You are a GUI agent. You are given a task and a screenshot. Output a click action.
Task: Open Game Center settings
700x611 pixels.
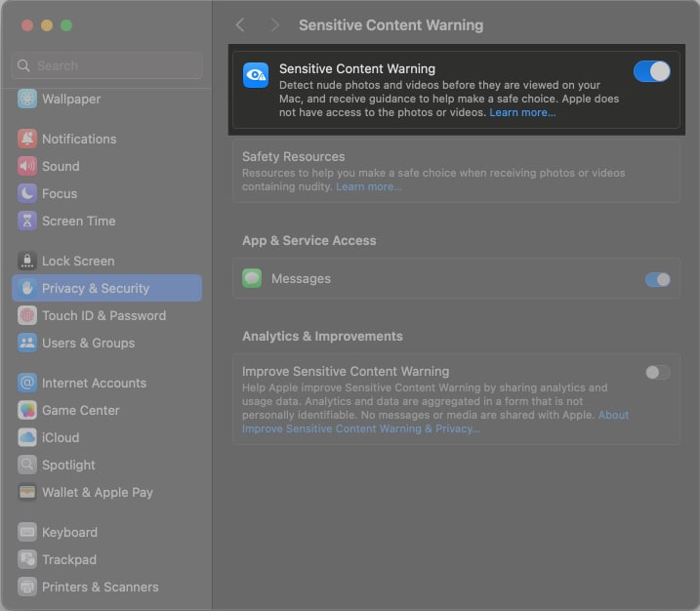point(106,410)
